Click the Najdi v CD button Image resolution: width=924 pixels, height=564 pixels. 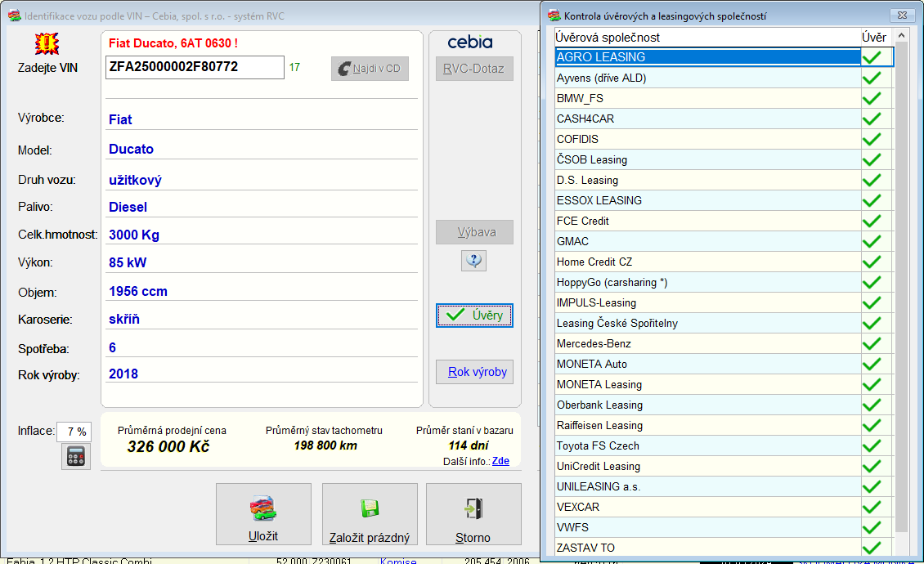coord(370,69)
